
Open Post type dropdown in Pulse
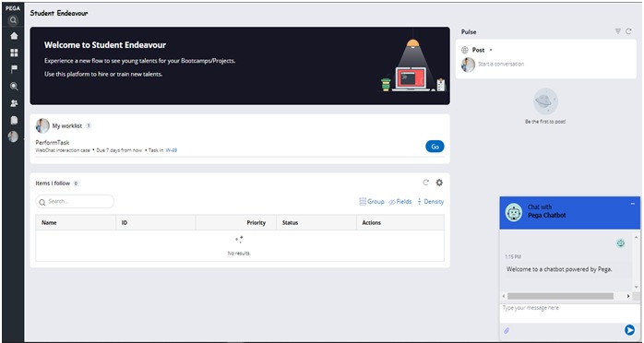click(491, 50)
